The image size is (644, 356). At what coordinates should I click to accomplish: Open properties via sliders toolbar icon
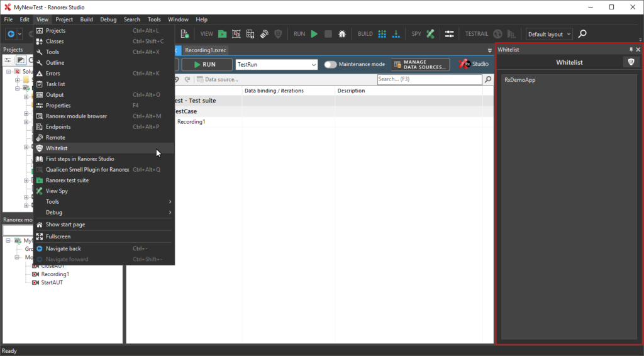point(449,34)
